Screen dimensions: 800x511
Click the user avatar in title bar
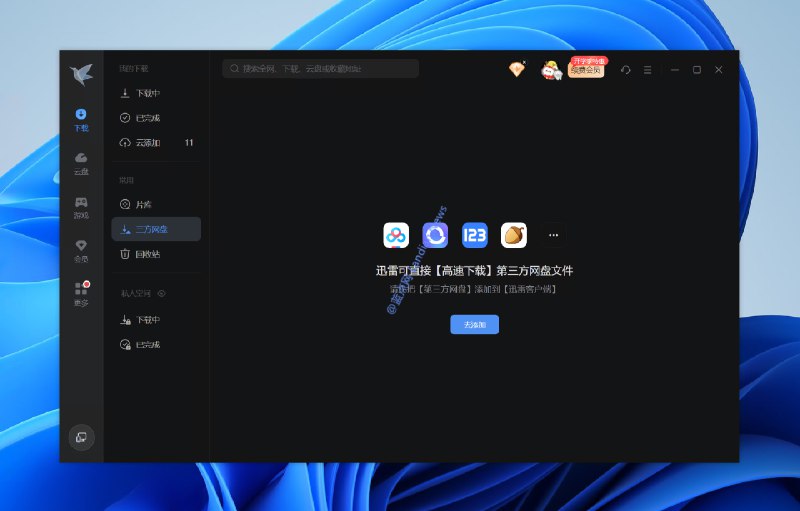pos(551,69)
